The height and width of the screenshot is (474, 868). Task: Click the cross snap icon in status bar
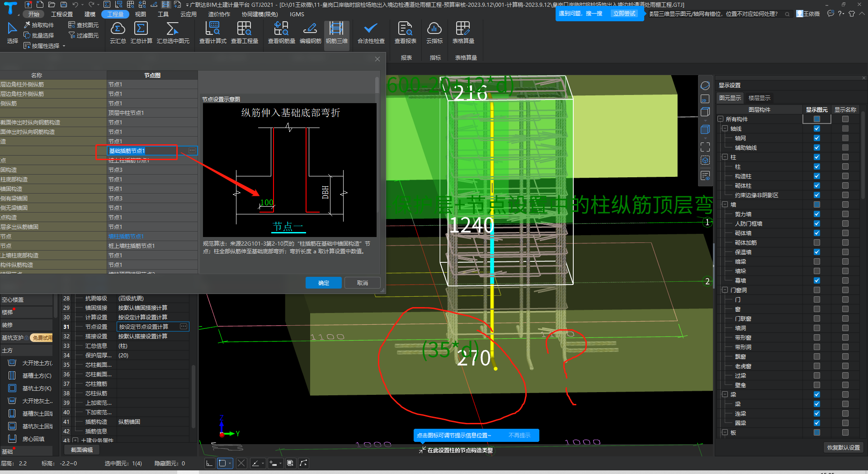[241, 463]
